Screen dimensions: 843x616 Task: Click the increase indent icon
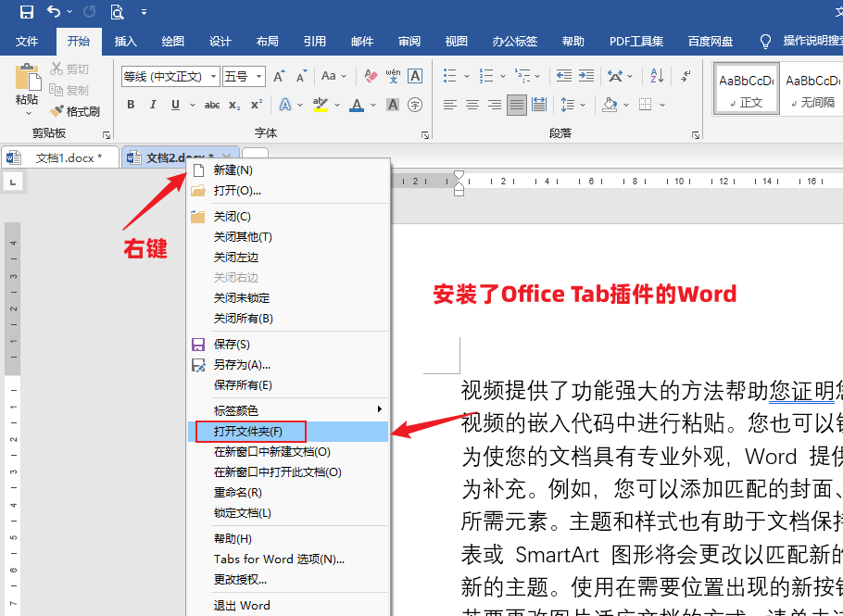click(586, 76)
